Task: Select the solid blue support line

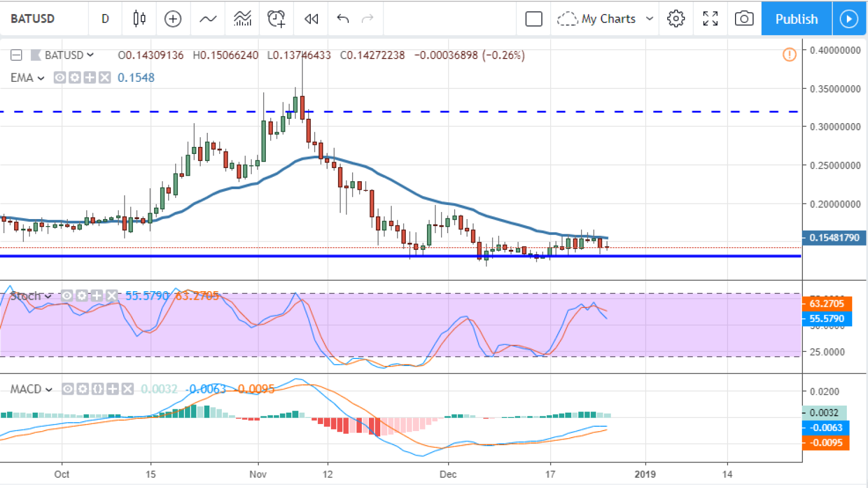Action: 400,256
